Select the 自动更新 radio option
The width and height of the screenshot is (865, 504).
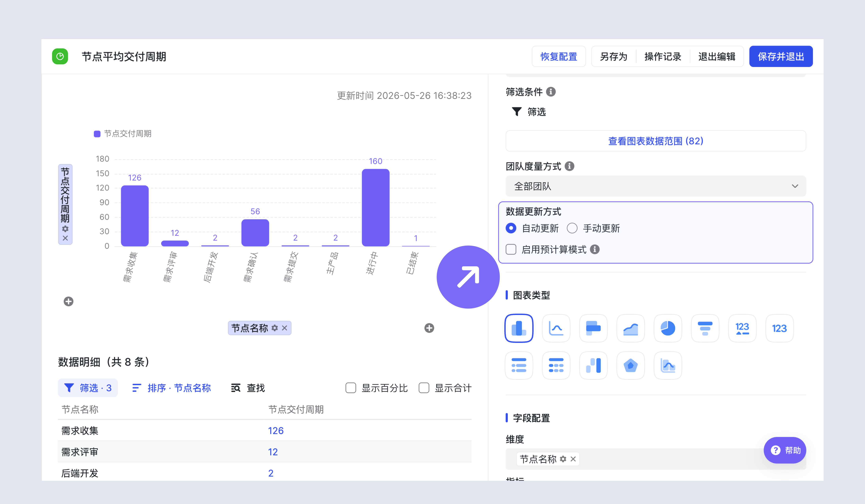(x=511, y=228)
